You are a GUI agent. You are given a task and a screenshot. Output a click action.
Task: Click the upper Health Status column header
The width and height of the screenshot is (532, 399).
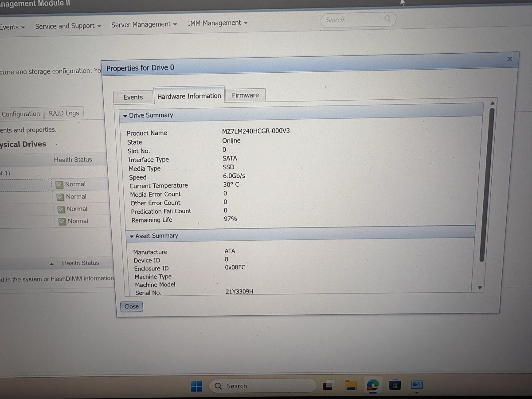point(73,160)
